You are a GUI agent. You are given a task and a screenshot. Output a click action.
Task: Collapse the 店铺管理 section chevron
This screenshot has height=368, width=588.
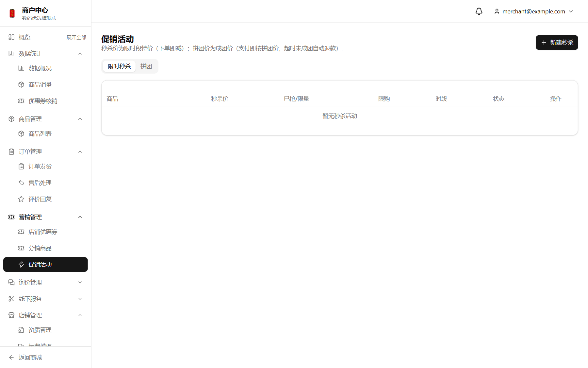tap(80, 315)
